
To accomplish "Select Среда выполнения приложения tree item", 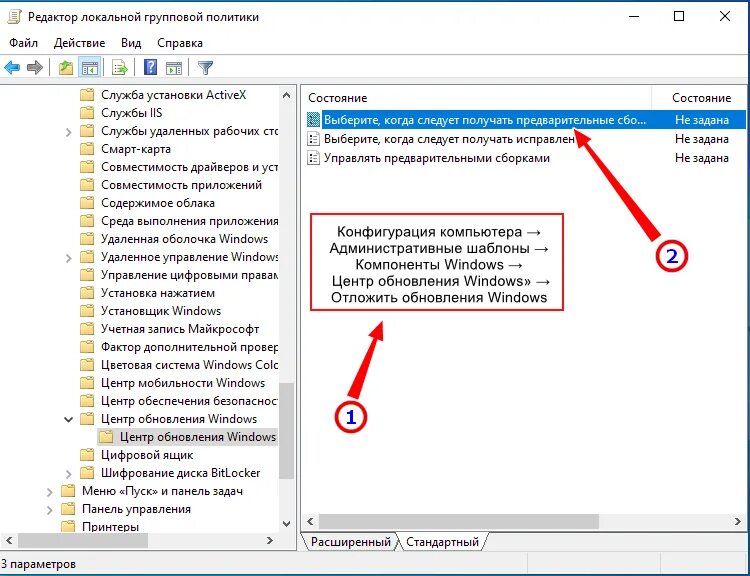I will (x=189, y=221).
